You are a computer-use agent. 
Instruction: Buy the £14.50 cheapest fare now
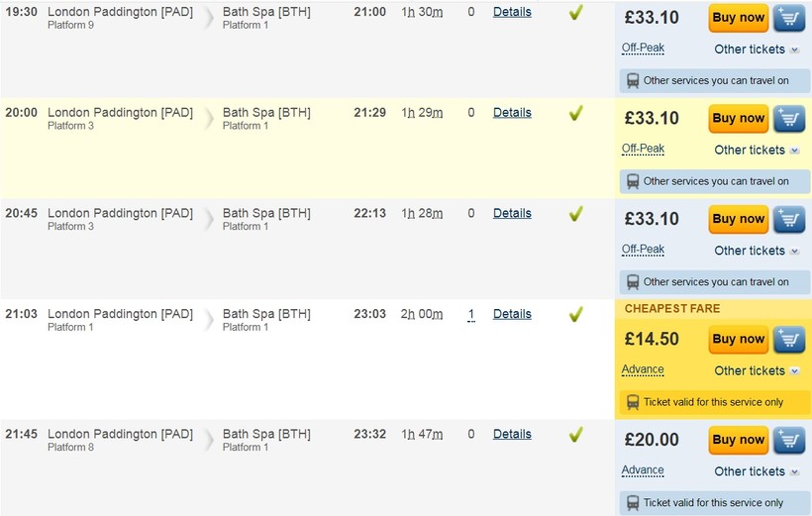click(738, 340)
